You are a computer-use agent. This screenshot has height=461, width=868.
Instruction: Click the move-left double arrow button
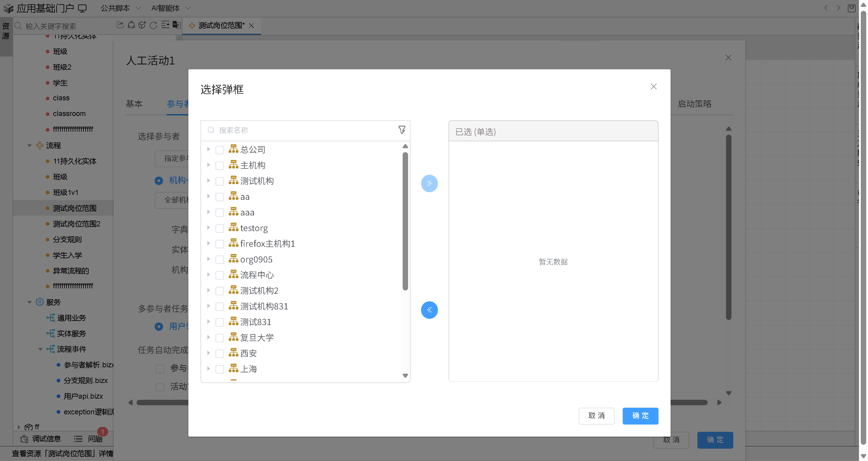[429, 310]
